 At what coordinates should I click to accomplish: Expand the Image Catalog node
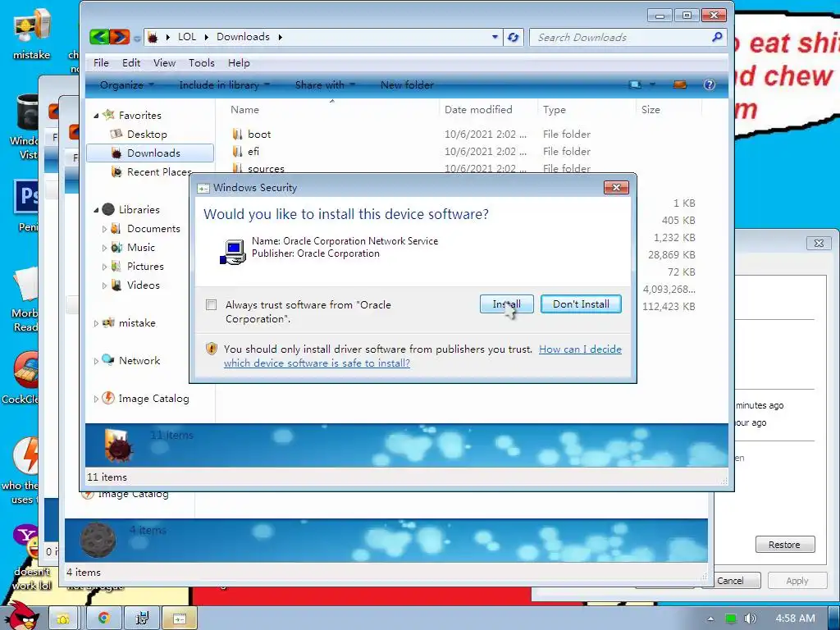[97, 399]
